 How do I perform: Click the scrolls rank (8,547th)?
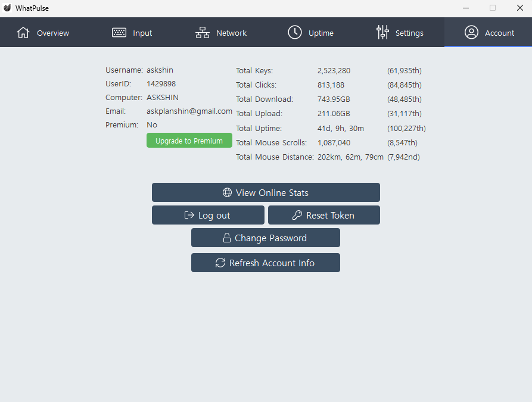coord(402,142)
